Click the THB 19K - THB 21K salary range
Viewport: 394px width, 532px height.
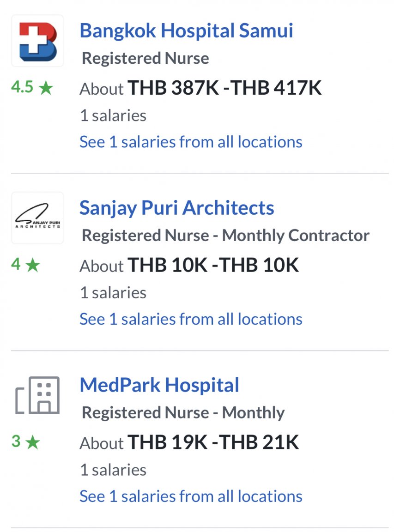point(213,442)
